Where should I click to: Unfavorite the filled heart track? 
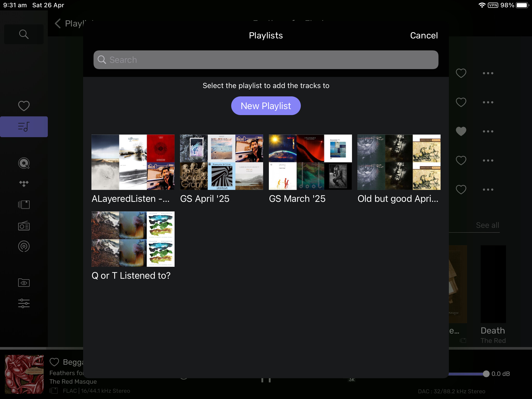tap(461, 131)
